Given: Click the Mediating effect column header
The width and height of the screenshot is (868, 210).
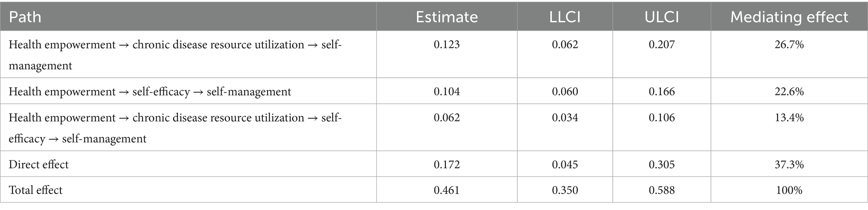Looking at the screenshot, I should pyautogui.click(x=789, y=17).
